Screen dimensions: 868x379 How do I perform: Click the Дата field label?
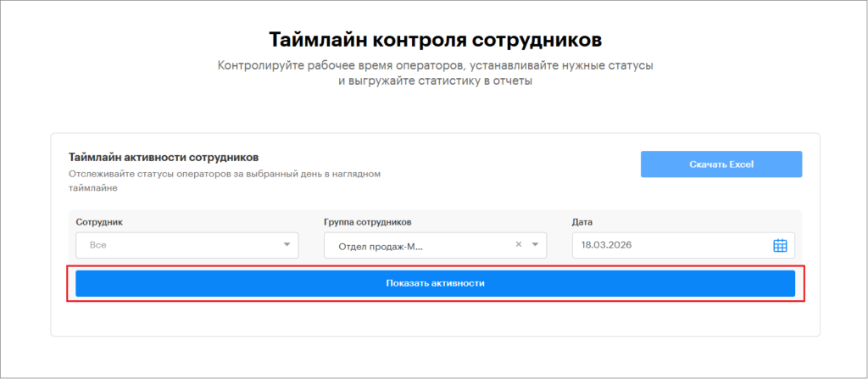point(581,222)
